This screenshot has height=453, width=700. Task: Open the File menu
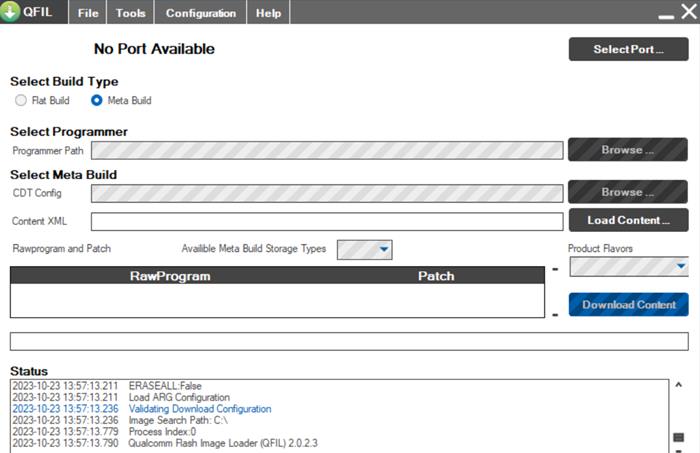(88, 13)
